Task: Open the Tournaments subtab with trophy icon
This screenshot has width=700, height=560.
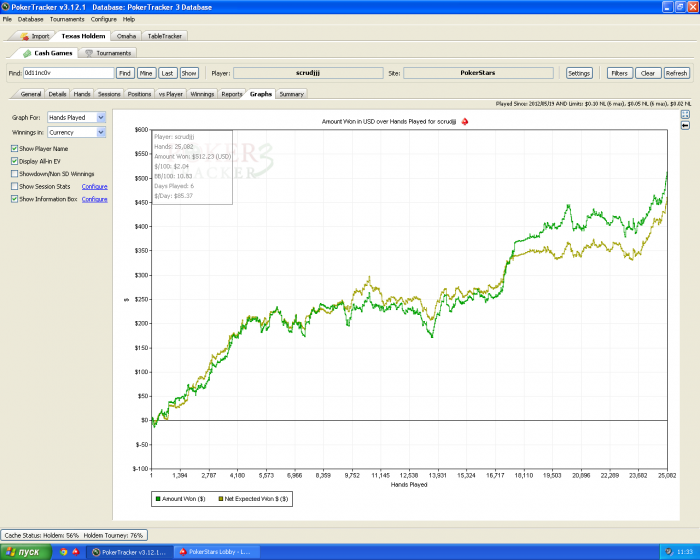Action: tap(107, 53)
